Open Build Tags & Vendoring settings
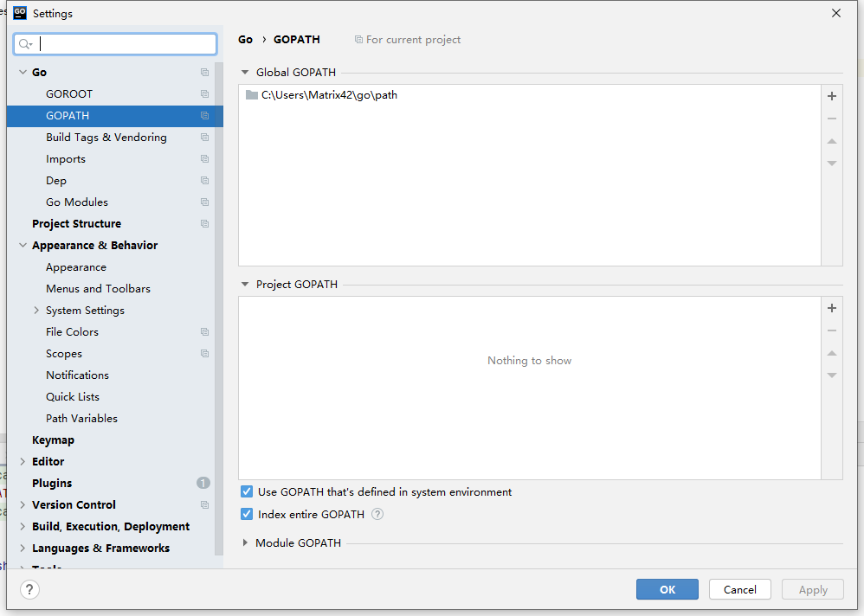 point(106,137)
